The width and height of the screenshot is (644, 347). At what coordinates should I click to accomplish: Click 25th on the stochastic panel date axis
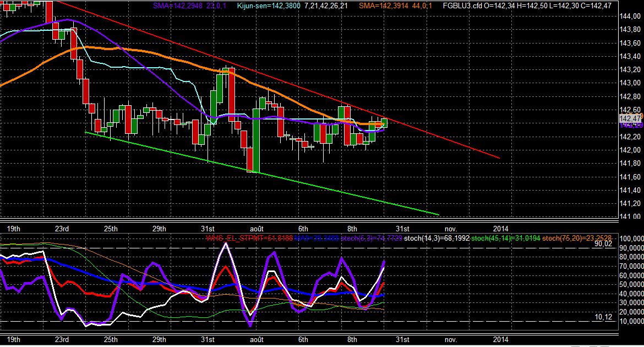[x=111, y=340]
